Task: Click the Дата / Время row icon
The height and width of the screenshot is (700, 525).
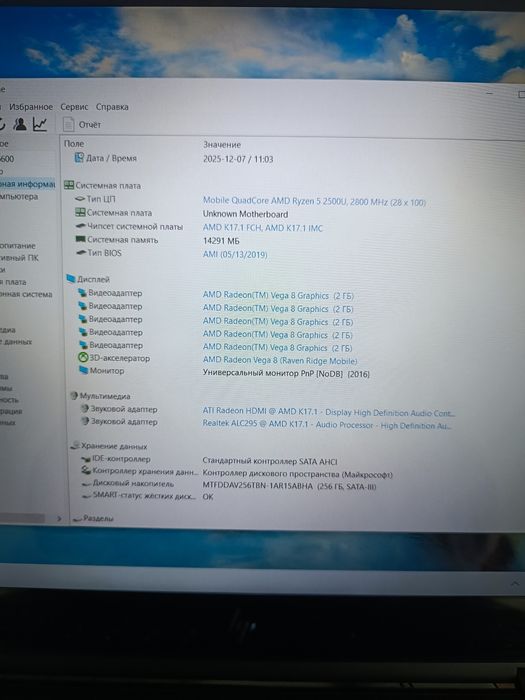Action: point(79,158)
